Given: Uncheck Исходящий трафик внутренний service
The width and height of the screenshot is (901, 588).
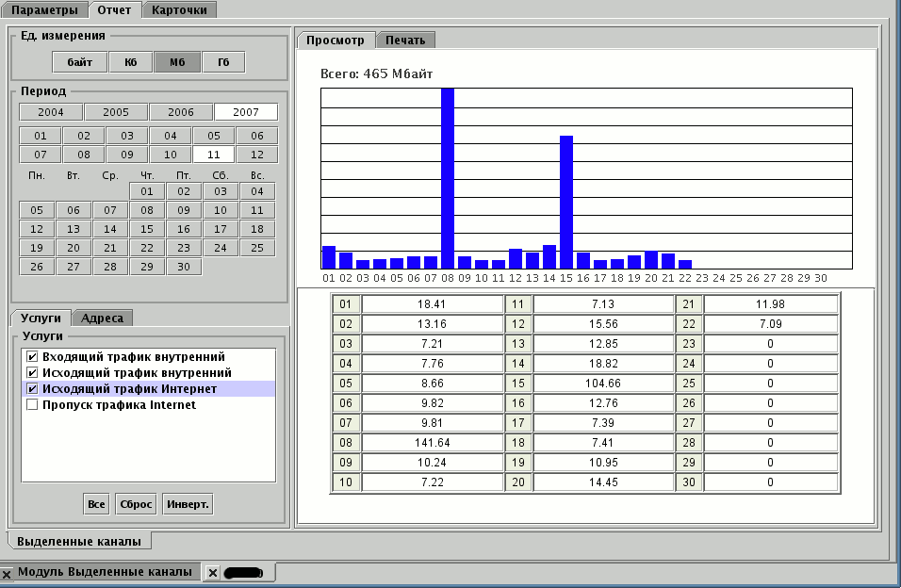Looking at the screenshot, I should (x=33, y=373).
